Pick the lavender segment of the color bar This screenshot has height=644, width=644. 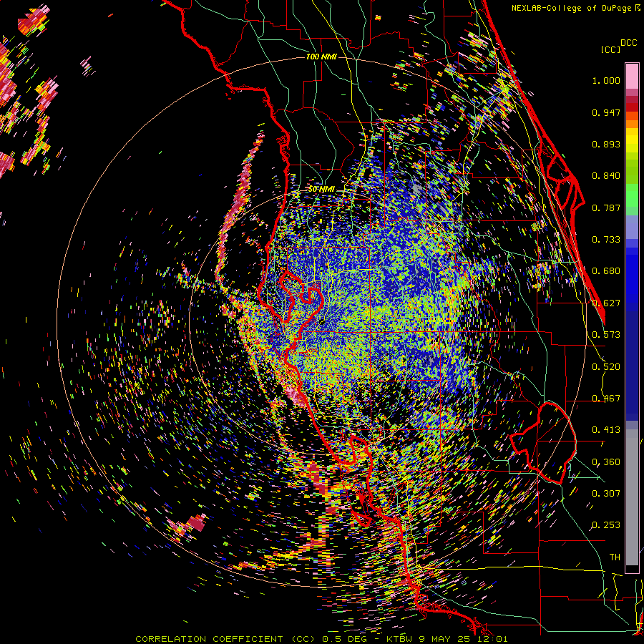tap(632, 227)
